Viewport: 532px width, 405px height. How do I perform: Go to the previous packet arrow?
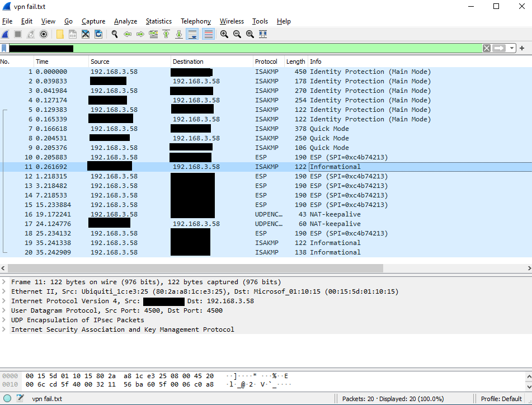pyautogui.click(x=128, y=34)
